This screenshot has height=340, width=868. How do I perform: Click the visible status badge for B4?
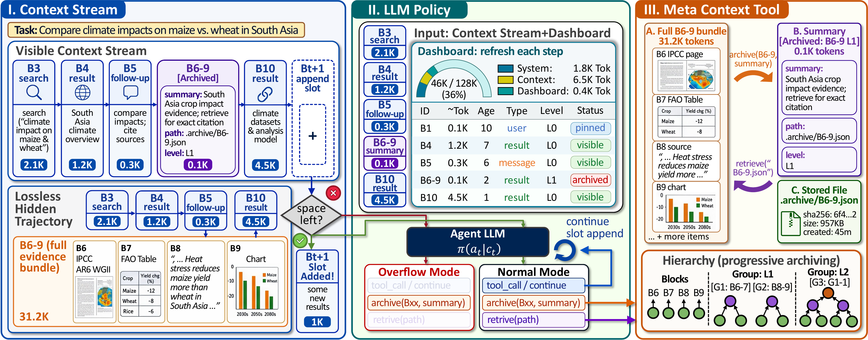click(590, 145)
